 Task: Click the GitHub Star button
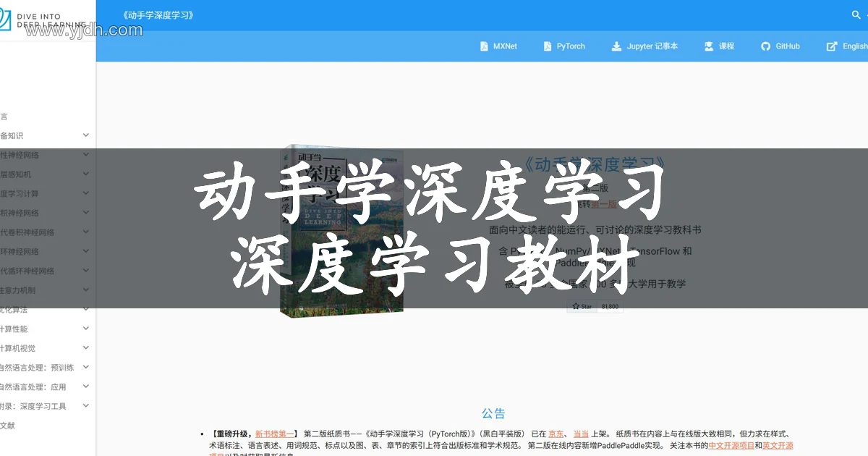(582, 306)
